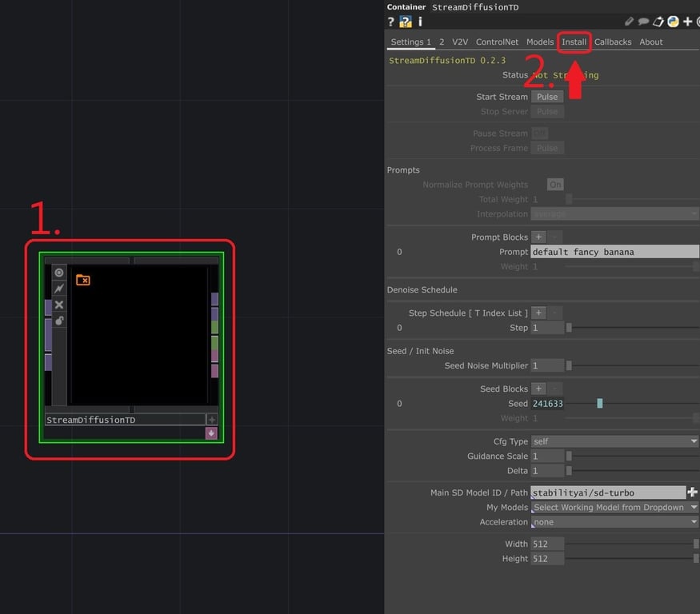700x614 pixels.
Task: Open the Callbacks tab
Action: pyautogui.click(x=613, y=42)
